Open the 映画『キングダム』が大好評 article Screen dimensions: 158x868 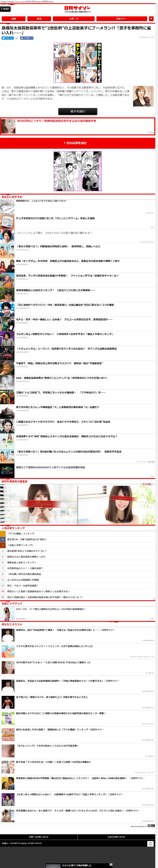point(68,261)
